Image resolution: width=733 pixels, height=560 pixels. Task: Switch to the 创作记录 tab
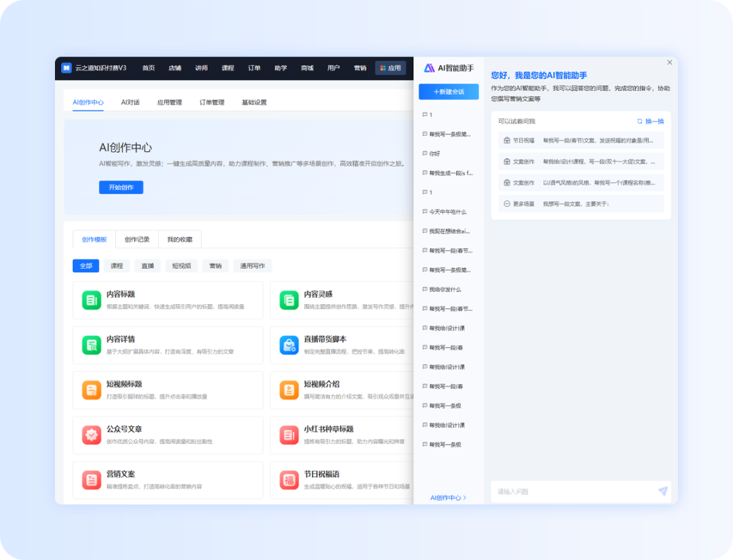point(137,240)
